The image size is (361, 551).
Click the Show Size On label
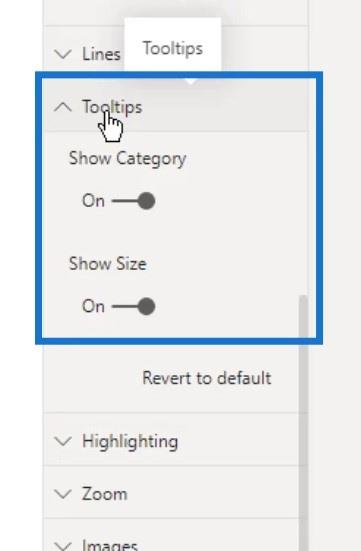[x=94, y=306]
